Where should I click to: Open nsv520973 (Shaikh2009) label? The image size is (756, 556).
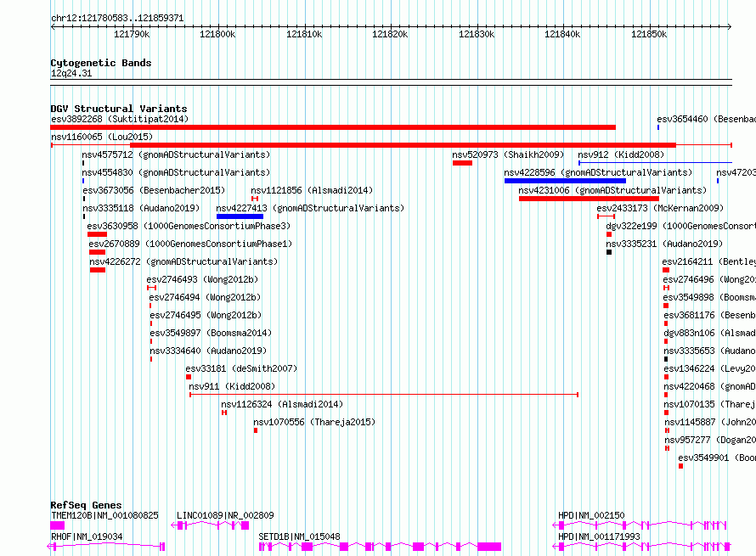click(x=508, y=154)
